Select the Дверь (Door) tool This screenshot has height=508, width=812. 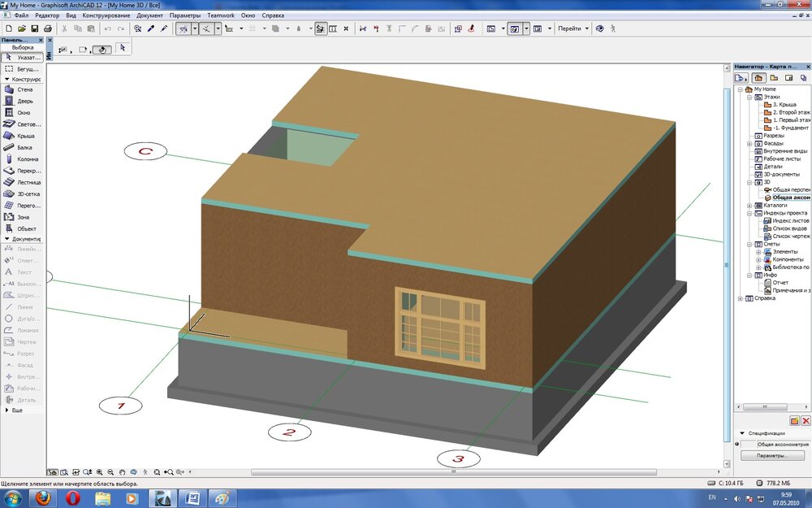(24, 102)
